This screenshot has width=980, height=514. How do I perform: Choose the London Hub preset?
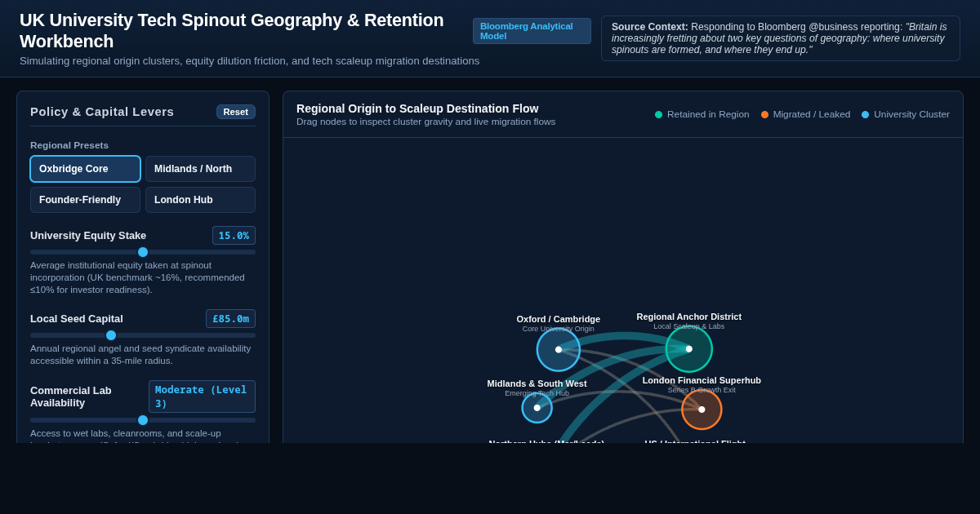pyautogui.click(x=200, y=200)
